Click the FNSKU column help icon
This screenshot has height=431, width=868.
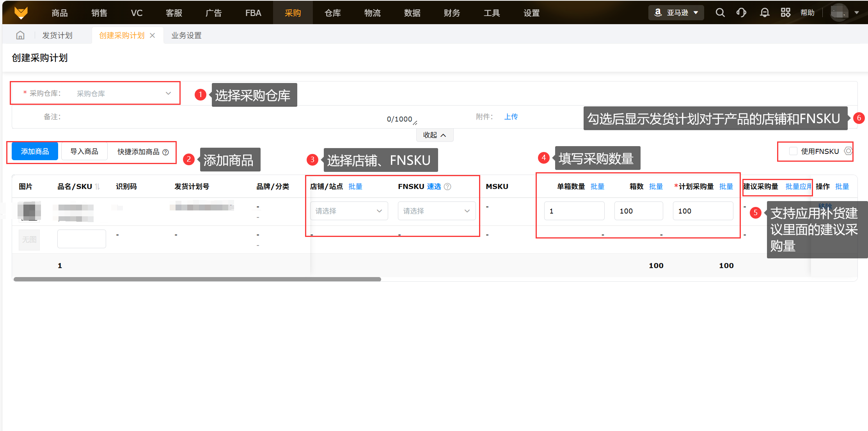click(448, 187)
